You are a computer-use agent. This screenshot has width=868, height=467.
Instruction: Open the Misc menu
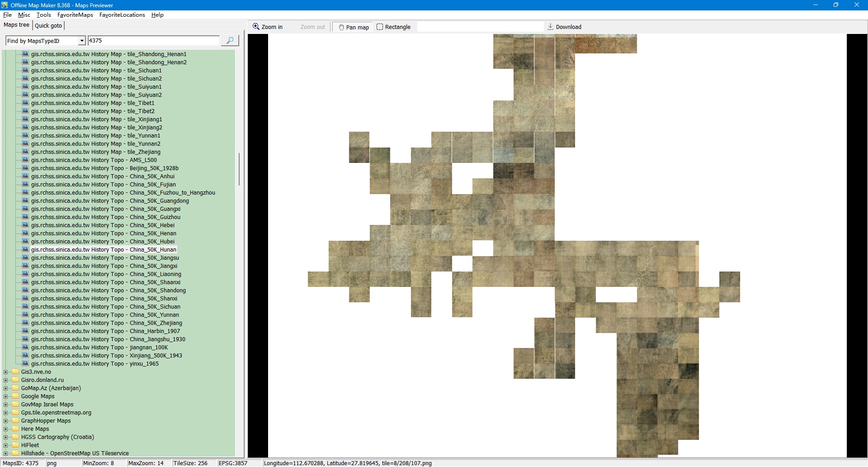click(24, 15)
